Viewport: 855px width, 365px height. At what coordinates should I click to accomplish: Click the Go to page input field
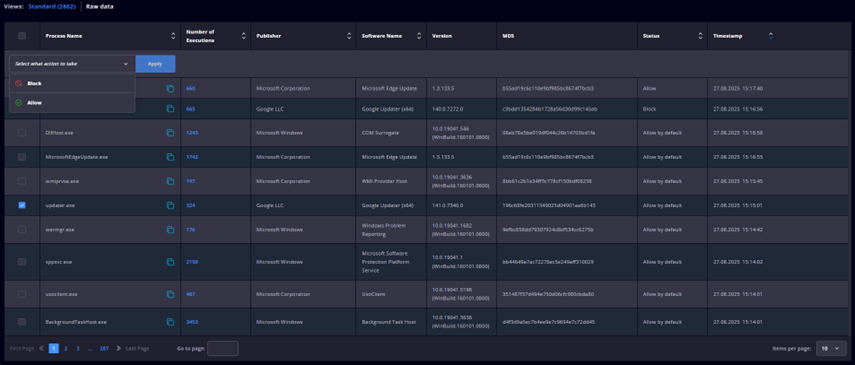pos(222,348)
